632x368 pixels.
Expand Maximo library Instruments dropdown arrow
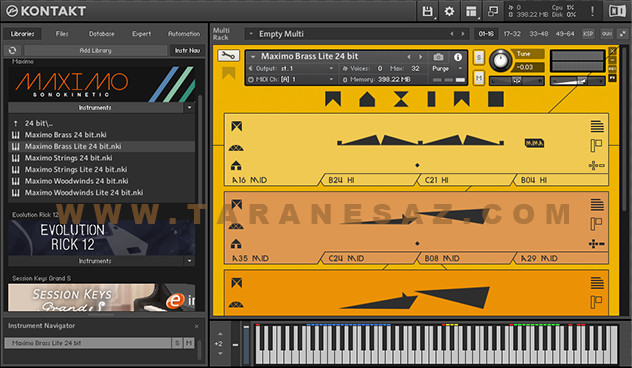[x=189, y=108]
